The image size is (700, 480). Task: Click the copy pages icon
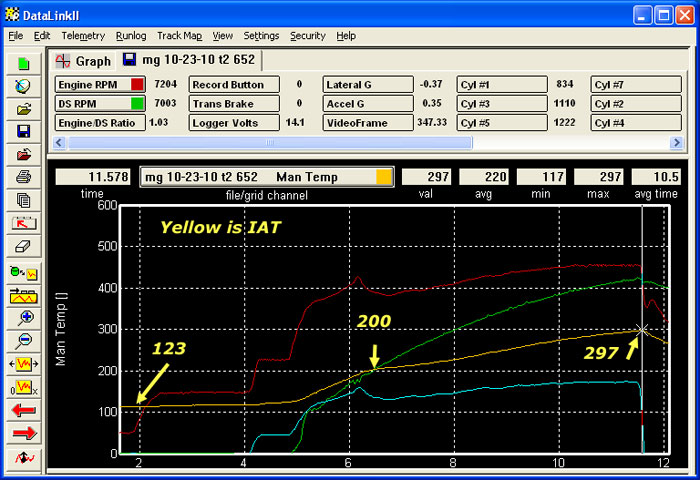(24, 200)
